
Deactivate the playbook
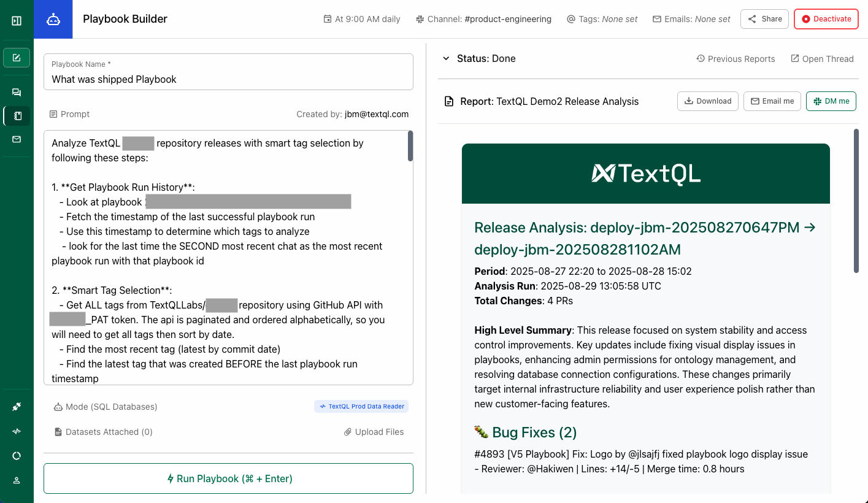point(826,19)
